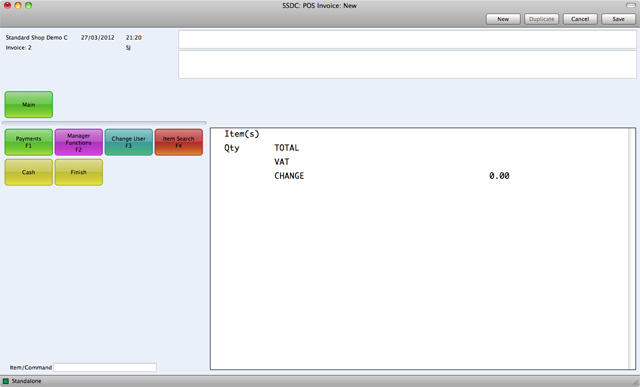Viewport: 640px width, 387px height.
Task: Open Manager Functions F2
Action: click(x=79, y=142)
